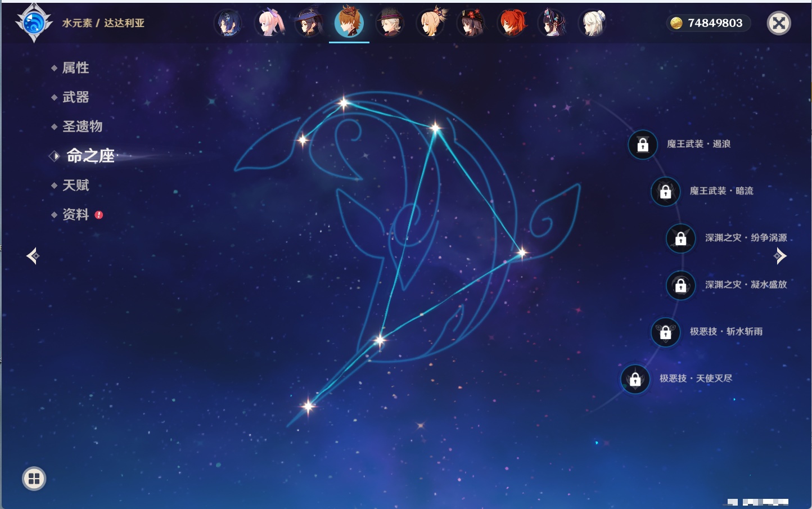Open locked constellation 魔王武装·暗流

pos(666,191)
